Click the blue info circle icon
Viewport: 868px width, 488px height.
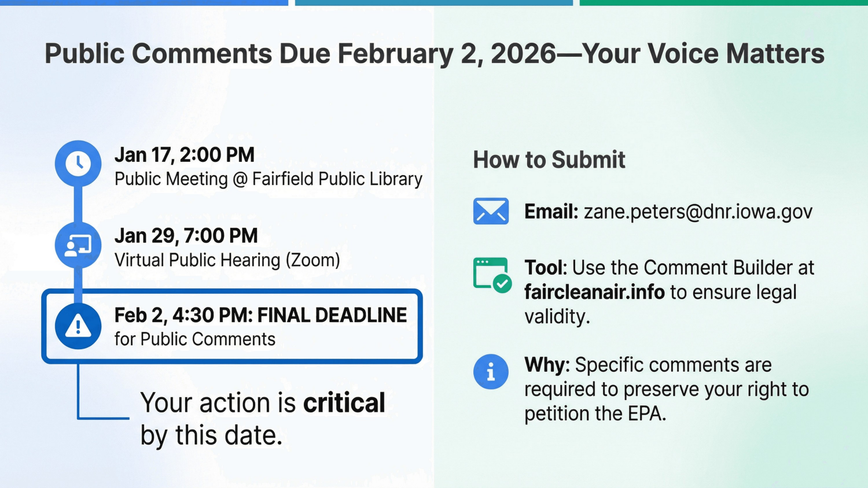pyautogui.click(x=491, y=371)
